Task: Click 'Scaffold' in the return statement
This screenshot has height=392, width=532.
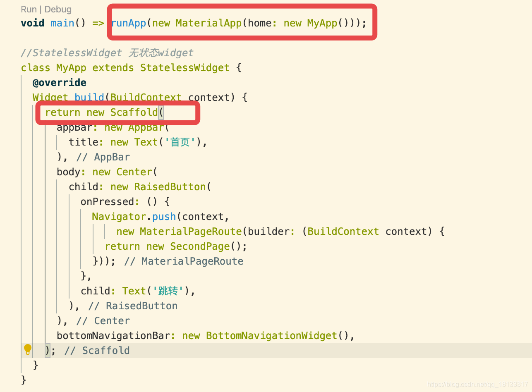Action: pyautogui.click(x=134, y=112)
